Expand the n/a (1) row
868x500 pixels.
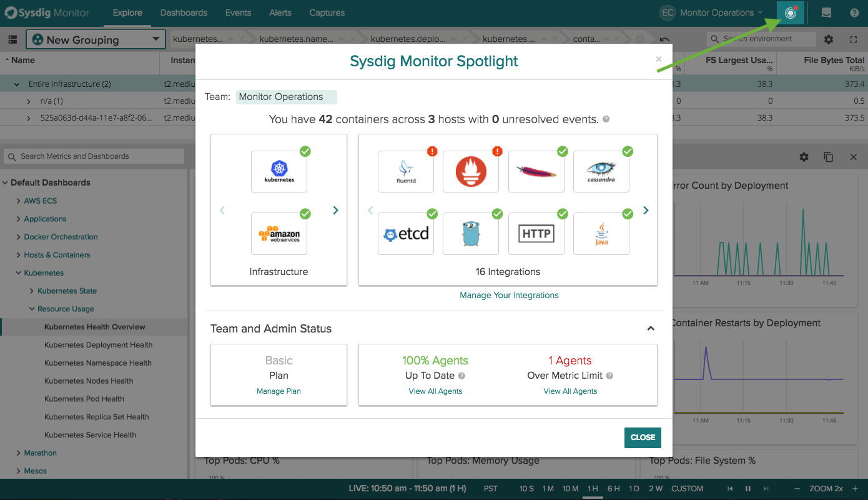29,101
